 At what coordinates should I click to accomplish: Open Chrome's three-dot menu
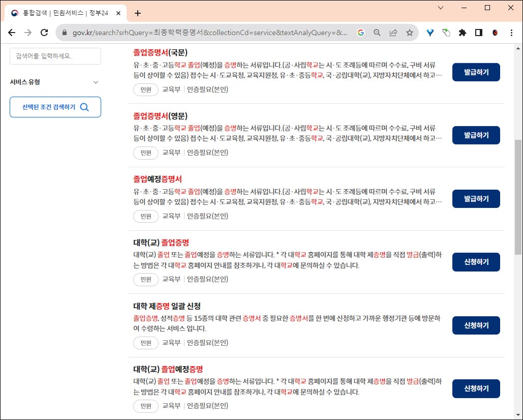511,32
